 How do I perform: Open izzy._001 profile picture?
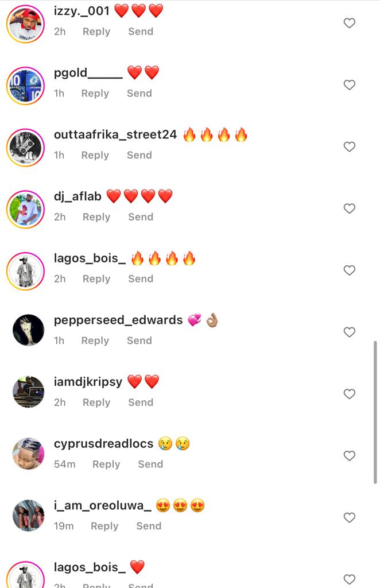(25, 24)
